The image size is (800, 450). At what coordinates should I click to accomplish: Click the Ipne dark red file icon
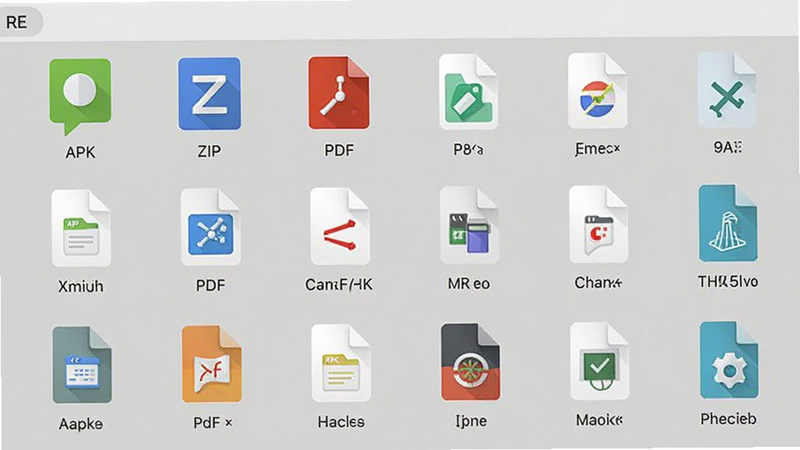pos(470,362)
